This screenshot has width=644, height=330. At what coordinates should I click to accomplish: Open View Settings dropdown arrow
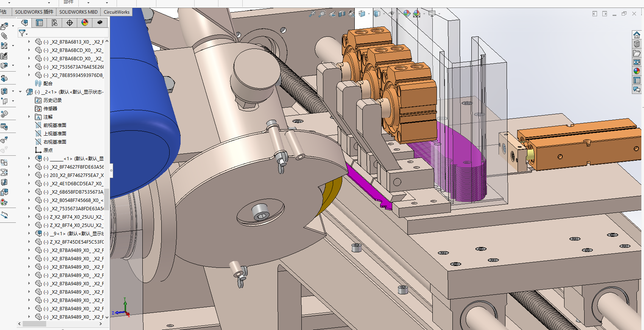(439, 14)
